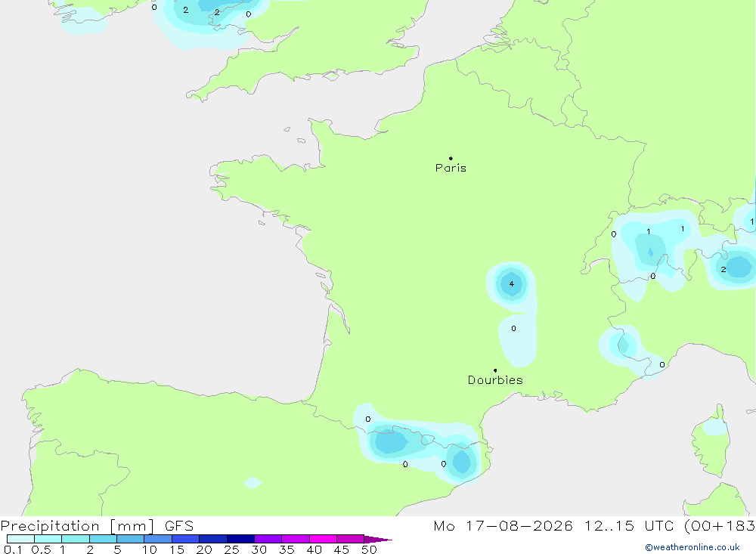Pick the 25–30 mm legend swatch
Viewport: 756px width, 554px height.
[240, 539]
